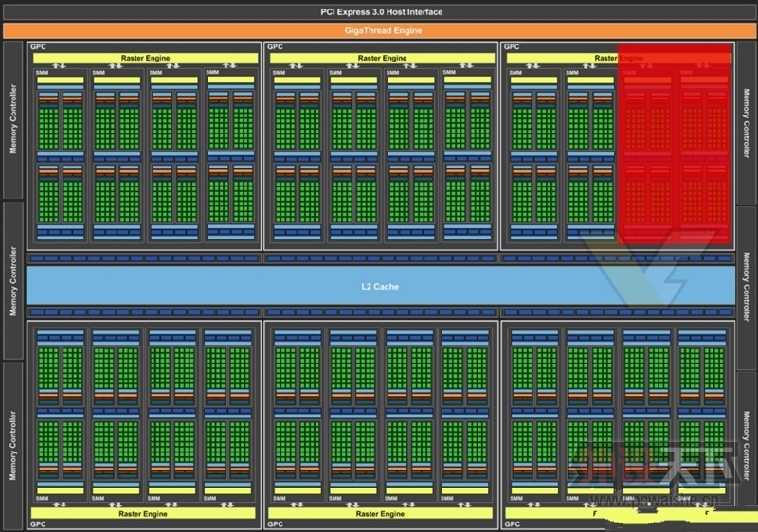Select the upper Memory Controller on right edge
Screen dimensions: 758x532
point(747,123)
